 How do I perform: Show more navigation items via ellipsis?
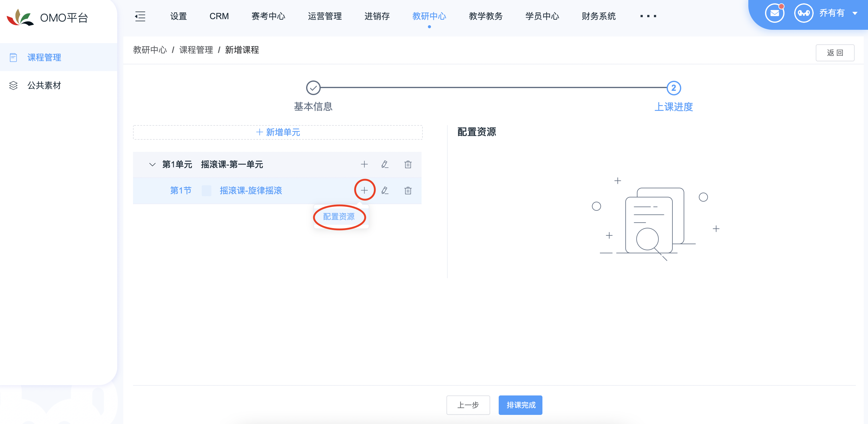point(648,16)
